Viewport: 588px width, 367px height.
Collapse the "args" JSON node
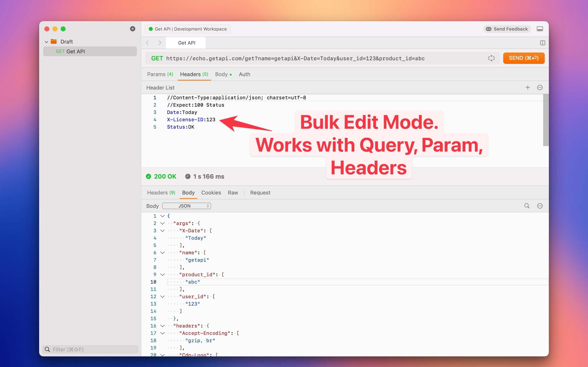(x=163, y=223)
